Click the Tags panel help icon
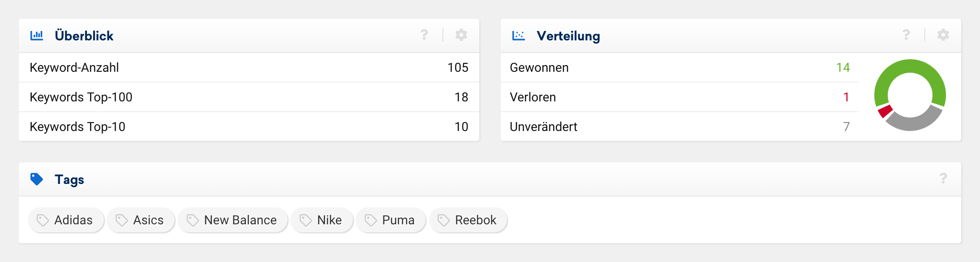 tap(943, 179)
